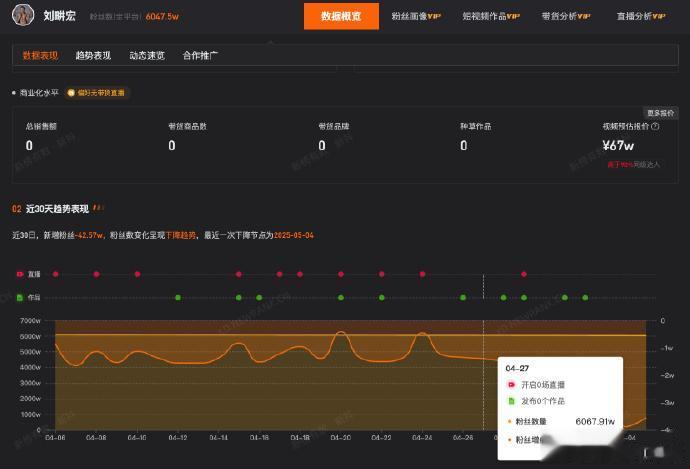Click the ¥67w video price estimate

point(618,145)
